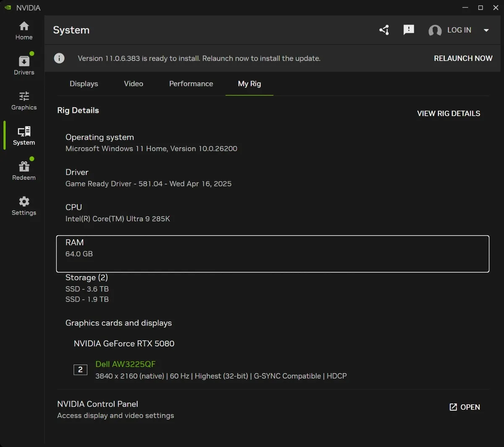Open the feedback icon next to share
The image size is (504, 447).
(409, 30)
